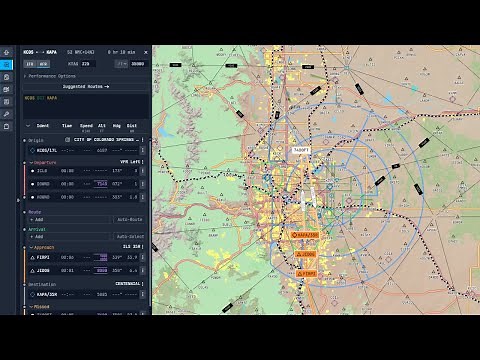Open options for the FIRPI row
Screen dimensions: 480x360
(143, 257)
